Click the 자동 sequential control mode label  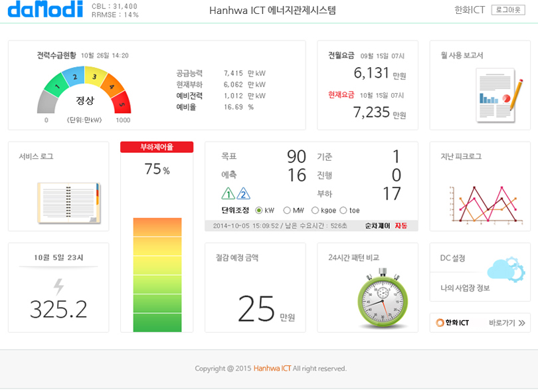(401, 225)
